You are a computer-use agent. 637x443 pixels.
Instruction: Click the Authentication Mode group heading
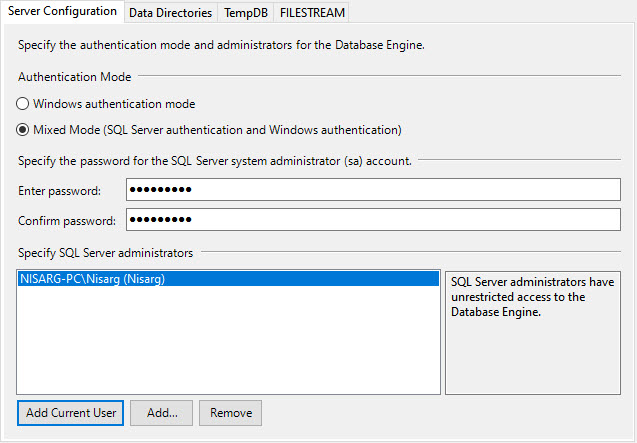74,77
